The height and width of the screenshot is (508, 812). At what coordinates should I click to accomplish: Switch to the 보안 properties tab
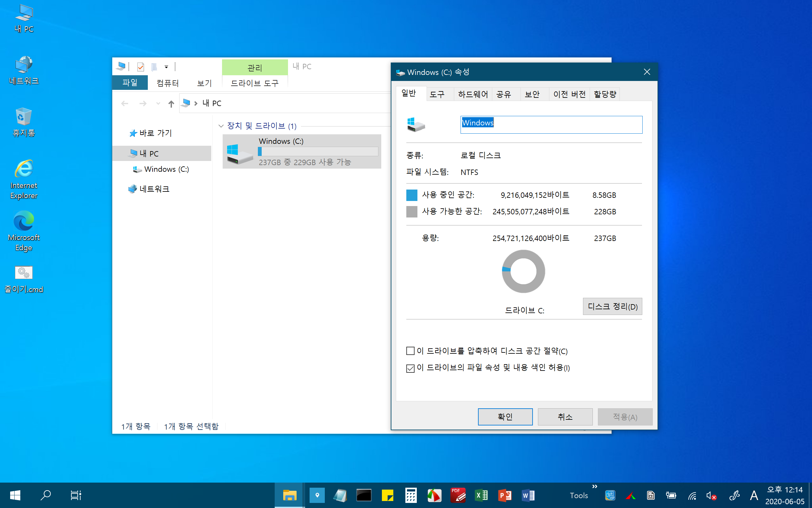pyautogui.click(x=534, y=94)
